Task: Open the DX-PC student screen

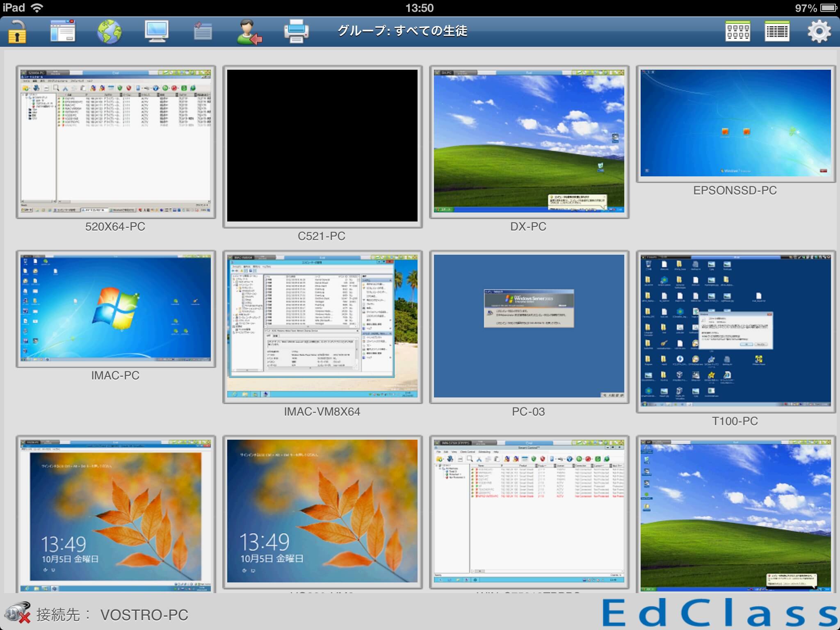Action: click(529, 142)
